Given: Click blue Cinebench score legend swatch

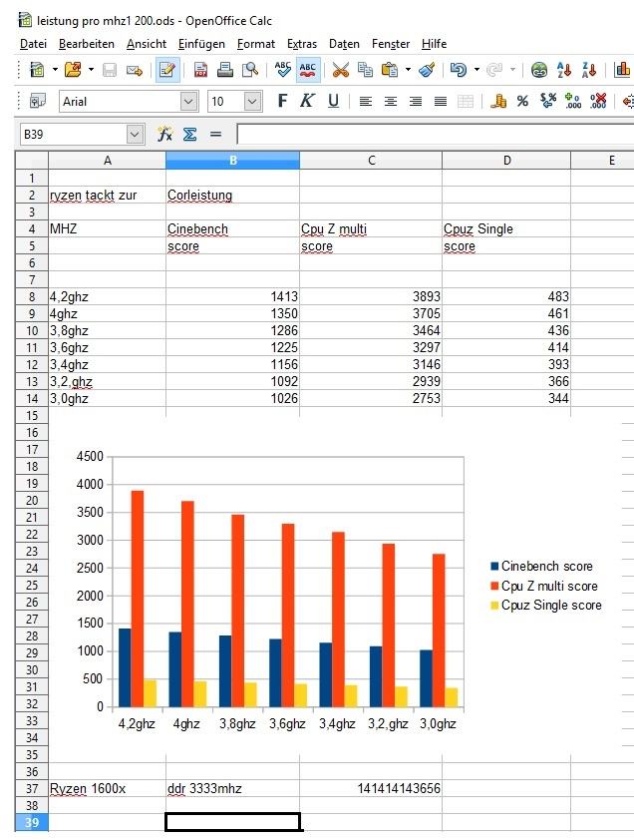Looking at the screenshot, I should tap(494, 566).
